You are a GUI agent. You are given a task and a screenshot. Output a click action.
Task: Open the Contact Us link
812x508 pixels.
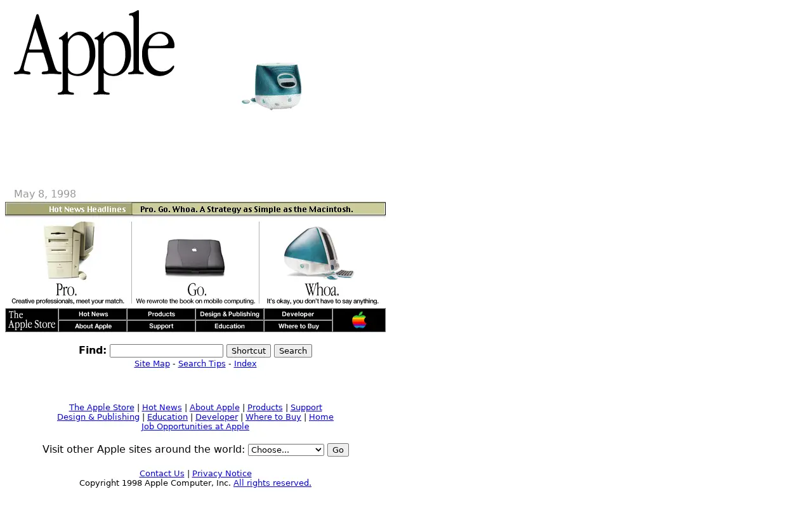[162, 474]
